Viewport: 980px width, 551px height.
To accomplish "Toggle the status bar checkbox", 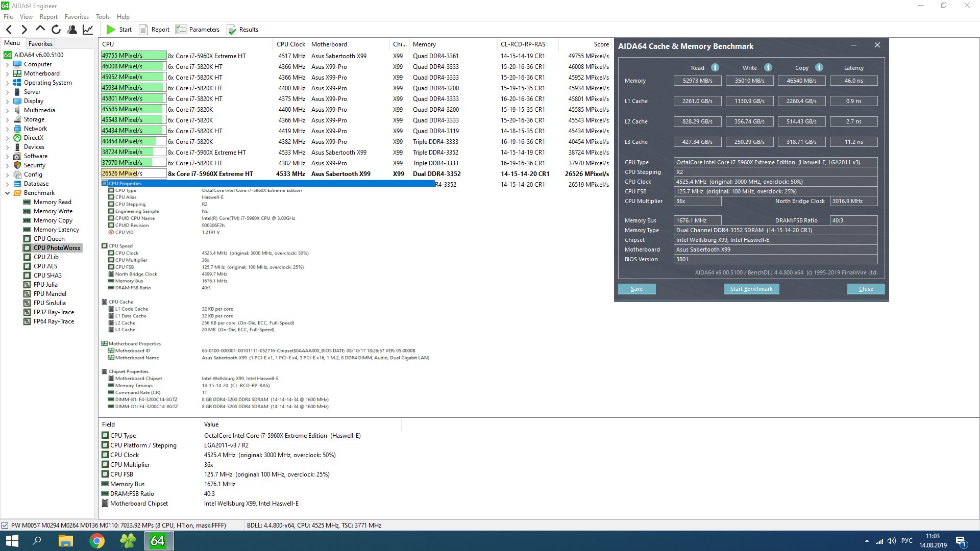I will pos(5,525).
